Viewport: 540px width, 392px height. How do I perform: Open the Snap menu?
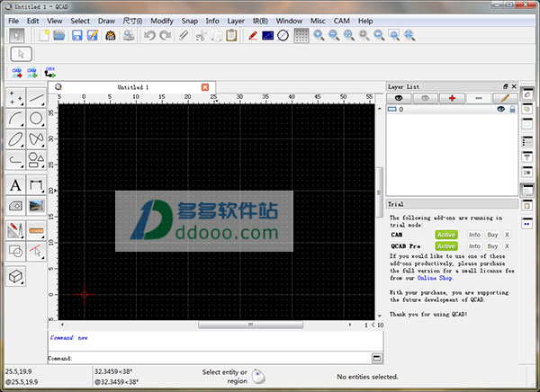[x=190, y=21]
